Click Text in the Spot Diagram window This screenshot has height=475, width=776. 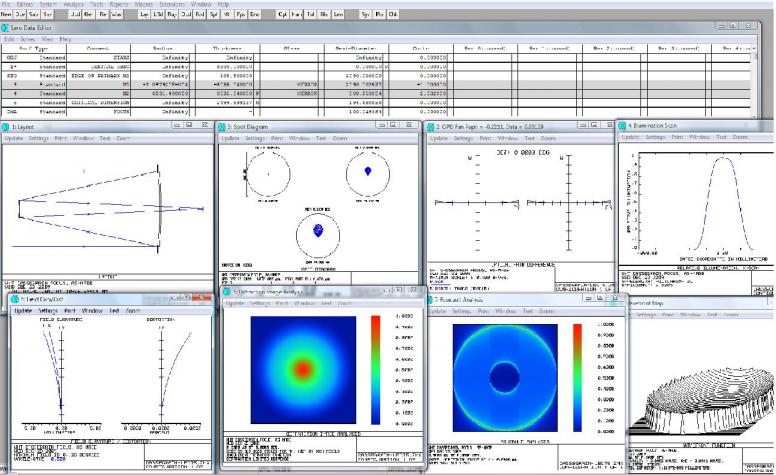point(321,138)
